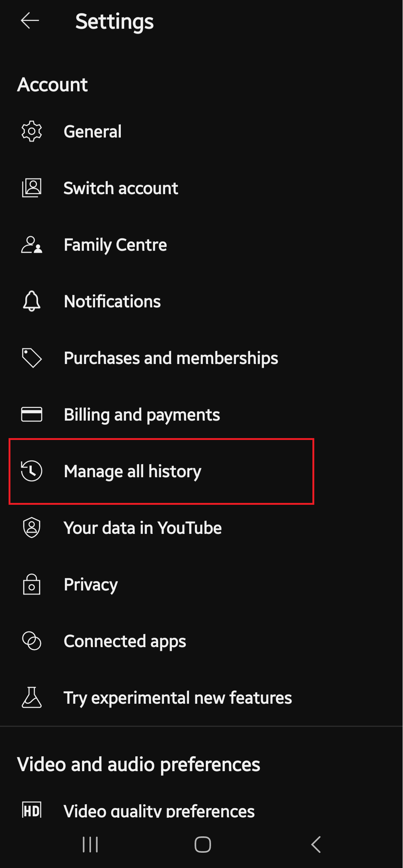Tap the Family Centre people icon
403x868 pixels.
point(32,245)
